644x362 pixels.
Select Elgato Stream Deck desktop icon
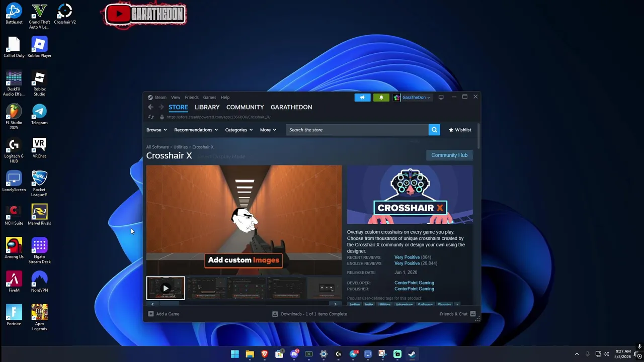39,251
